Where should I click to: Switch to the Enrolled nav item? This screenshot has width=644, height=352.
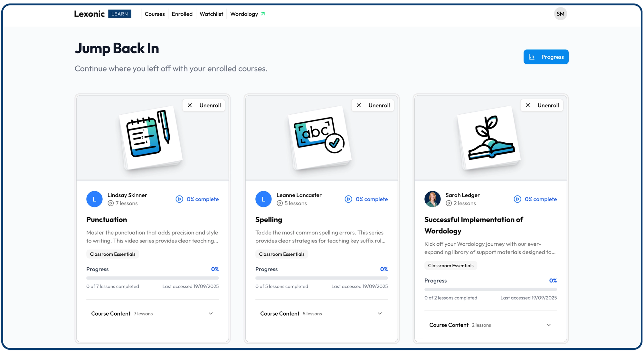[182, 14]
